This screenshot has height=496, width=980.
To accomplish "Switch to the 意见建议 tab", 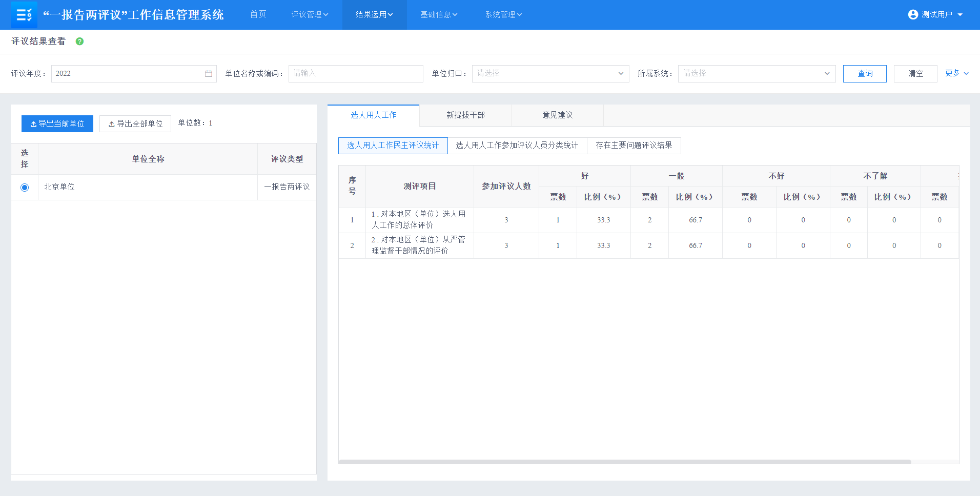I will point(557,115).
